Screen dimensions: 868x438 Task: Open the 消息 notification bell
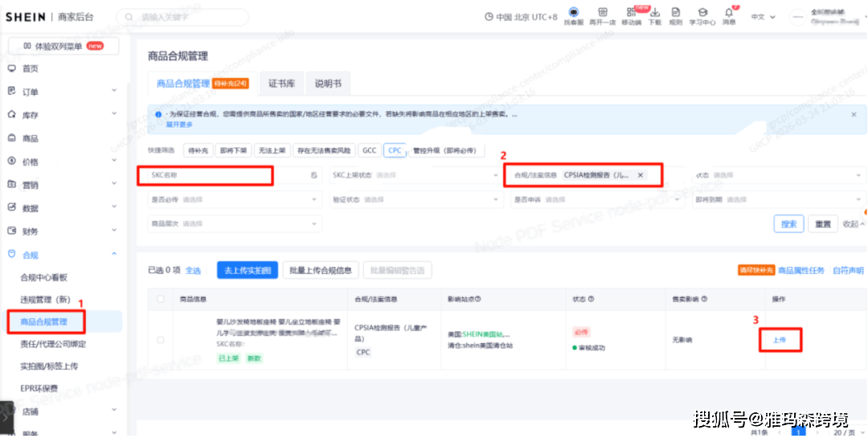(x=729, y=12)
